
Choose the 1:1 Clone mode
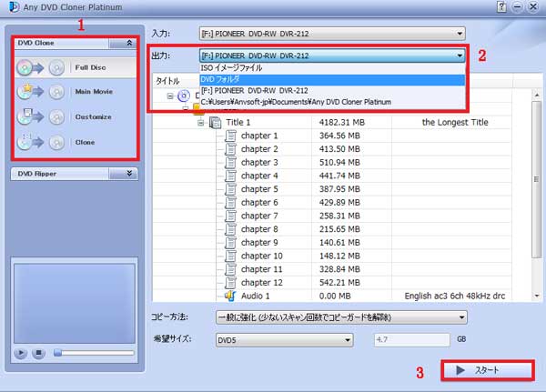tap(76, 142)
